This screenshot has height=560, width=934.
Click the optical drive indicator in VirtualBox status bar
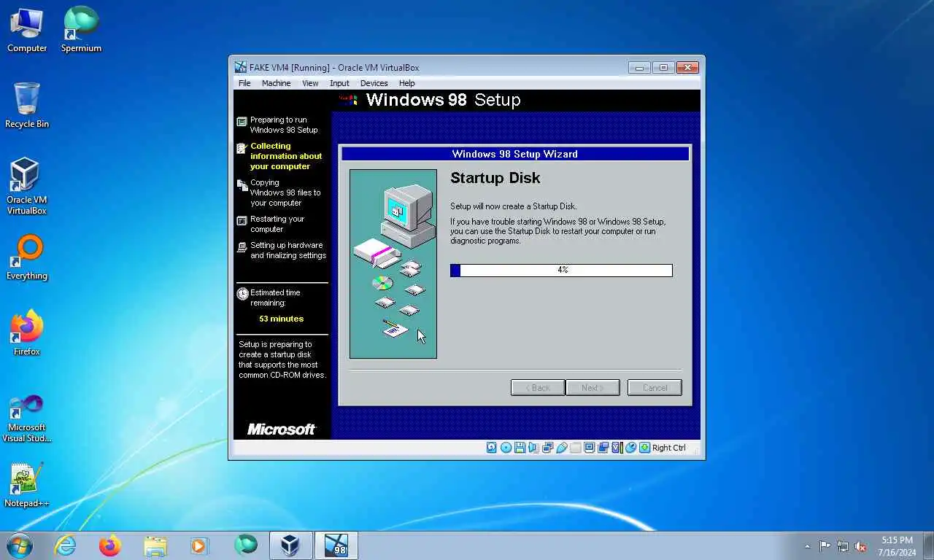tap(506, 448)
